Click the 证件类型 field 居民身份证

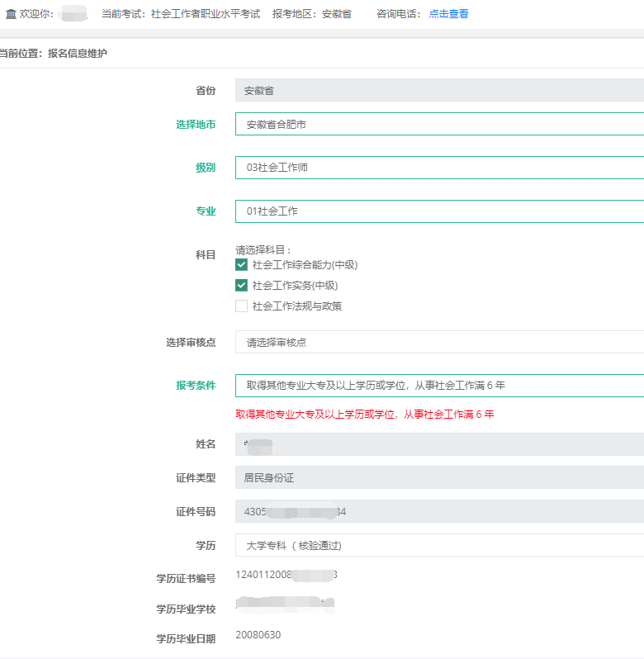439,477
